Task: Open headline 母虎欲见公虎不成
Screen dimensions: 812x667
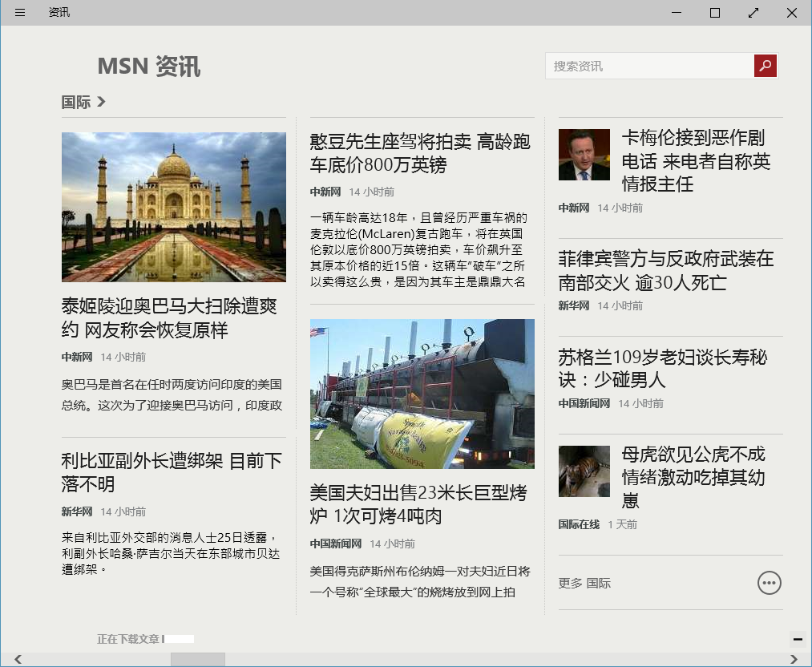Action: (693, 477)
